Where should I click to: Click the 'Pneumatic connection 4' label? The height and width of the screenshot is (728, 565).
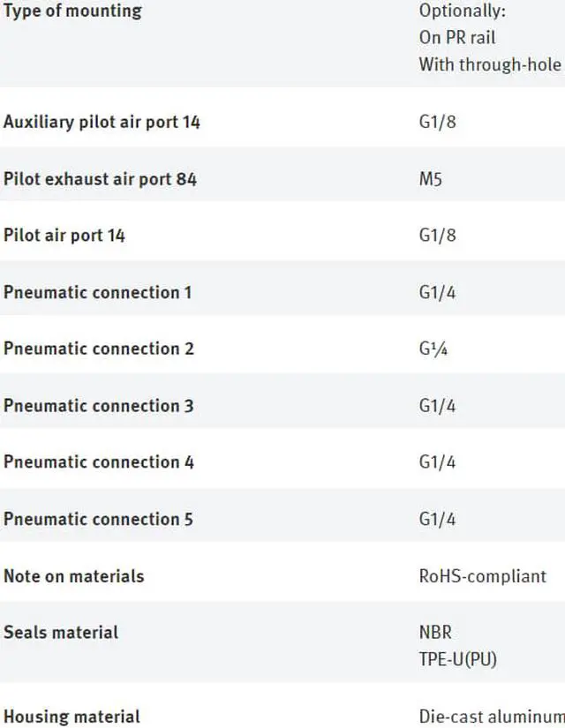(98, 462)
